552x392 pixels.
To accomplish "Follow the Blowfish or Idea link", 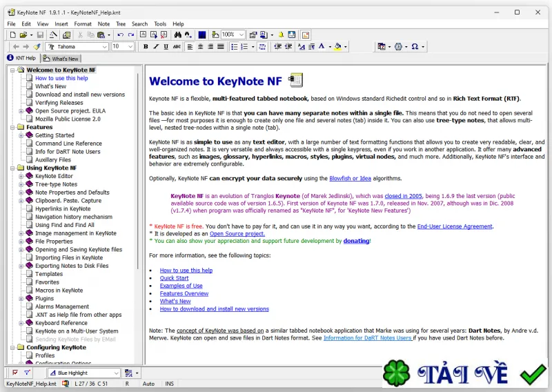I will pos(350,178).
